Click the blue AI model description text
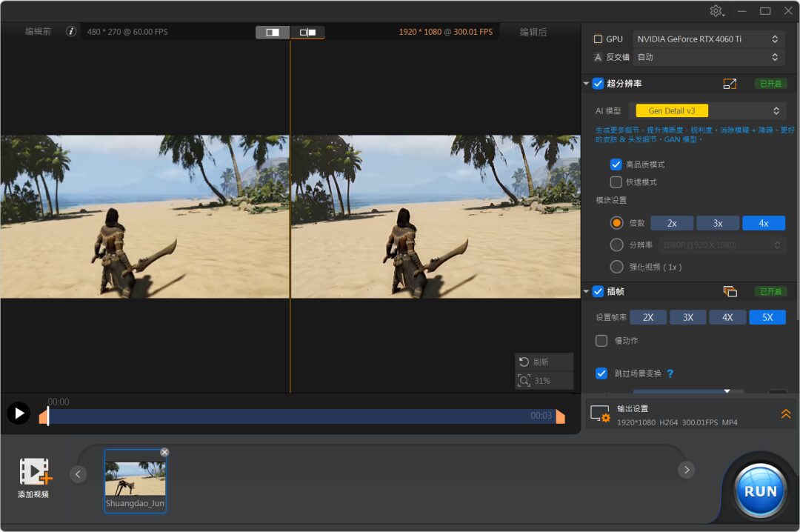The width and height of the screenshot is (800, 532). coord(695,135)
